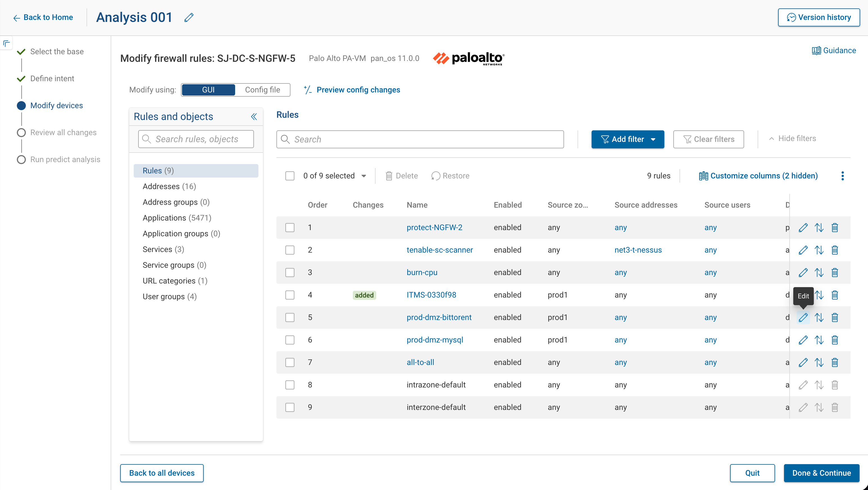
Task: Open User groups (4) list
Action: 169,297
